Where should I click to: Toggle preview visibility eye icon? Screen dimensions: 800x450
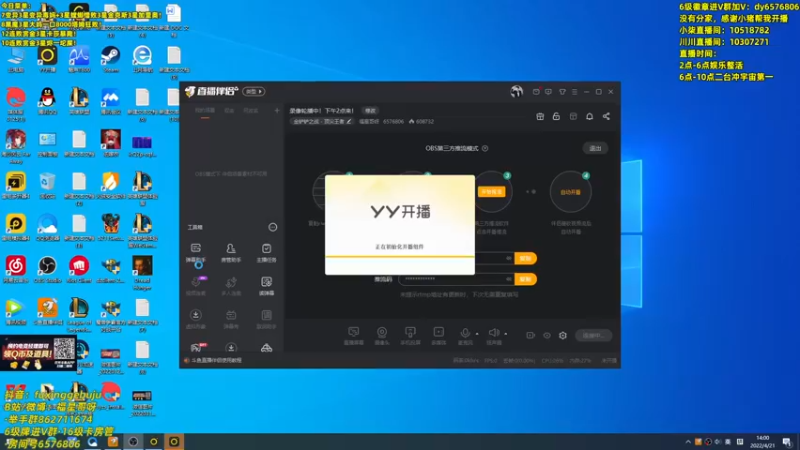pyautogui.click(x=547, y=335)
